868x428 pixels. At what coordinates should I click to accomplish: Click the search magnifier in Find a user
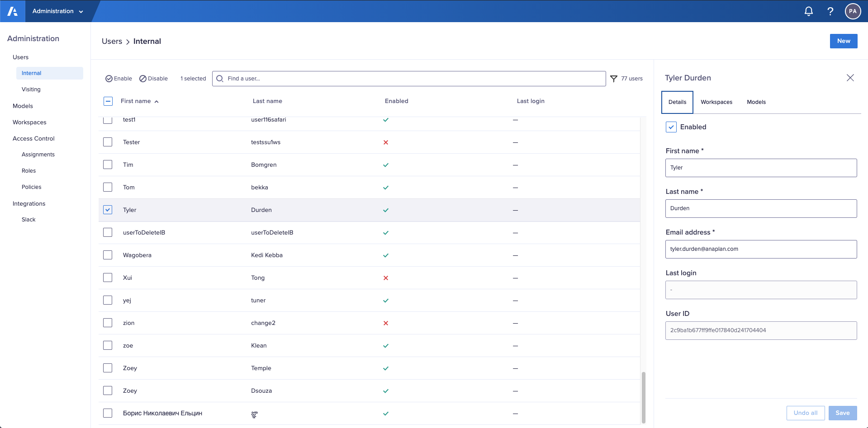pos(219,78)
